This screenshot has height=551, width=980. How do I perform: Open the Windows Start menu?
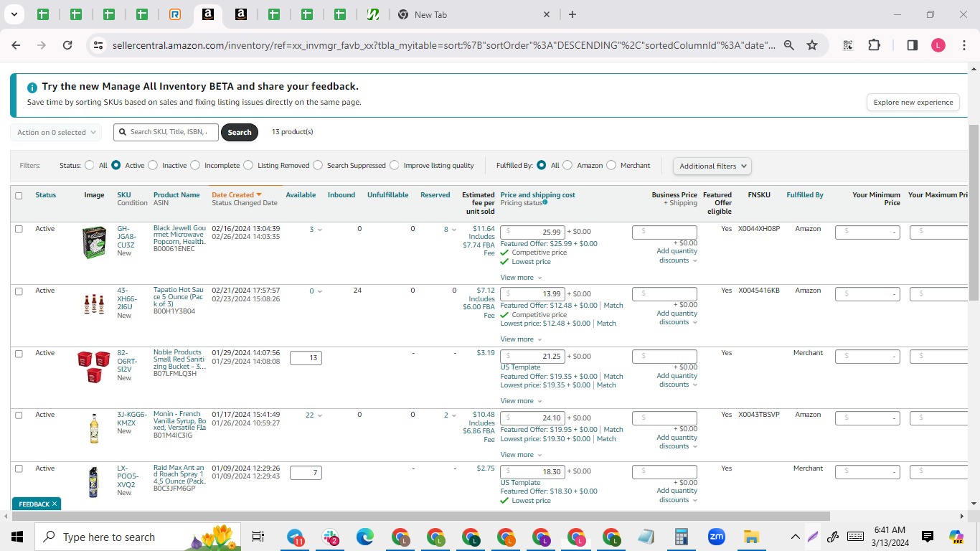click(x=17, y=537)
